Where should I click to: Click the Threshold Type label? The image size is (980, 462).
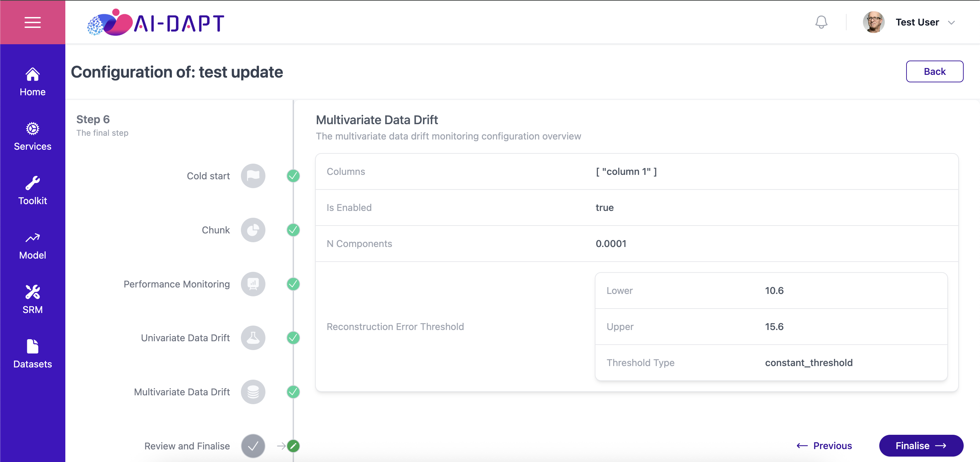click(640, 362)
